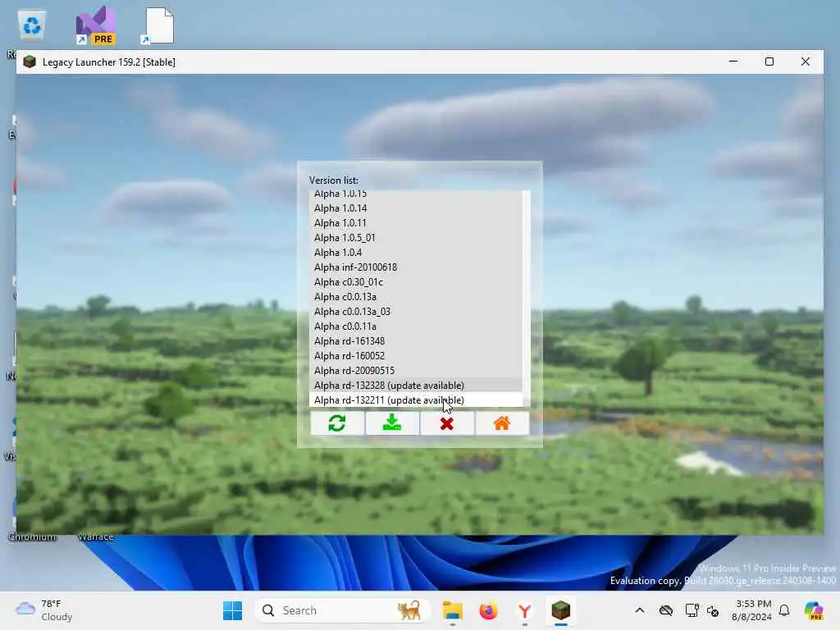This screenshot has height=630, width=840.
Task: Open File Explorer from taskbar
Action: pyautogui.click(x=453, y=610)
